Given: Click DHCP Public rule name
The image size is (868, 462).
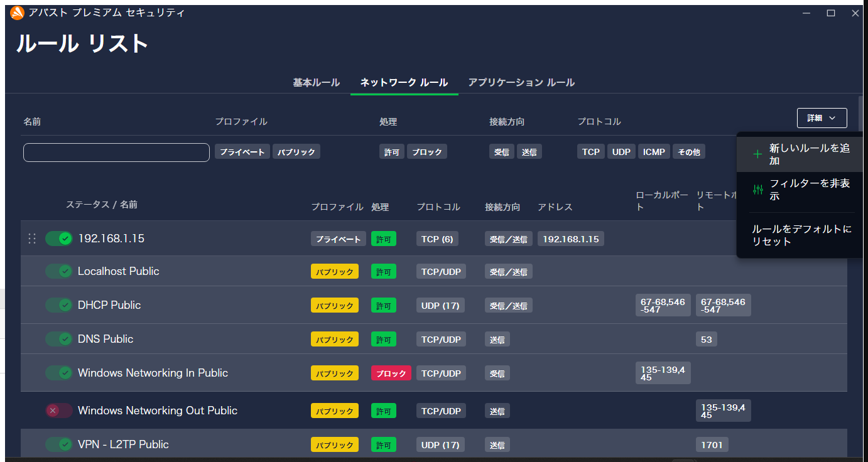Looking at the screenshot, I should tap(109, 305).
